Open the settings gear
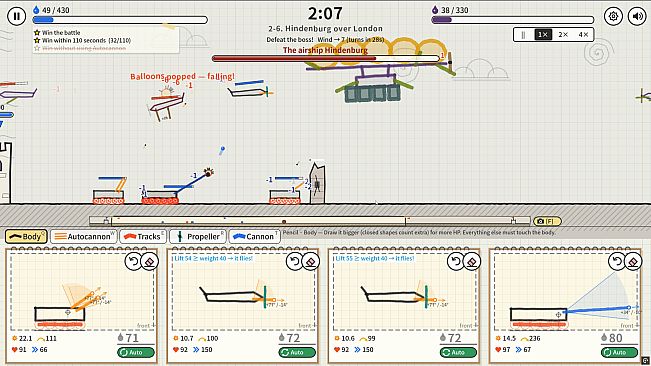The width and height of the screenshot is (651, 366). coord(613,16)
